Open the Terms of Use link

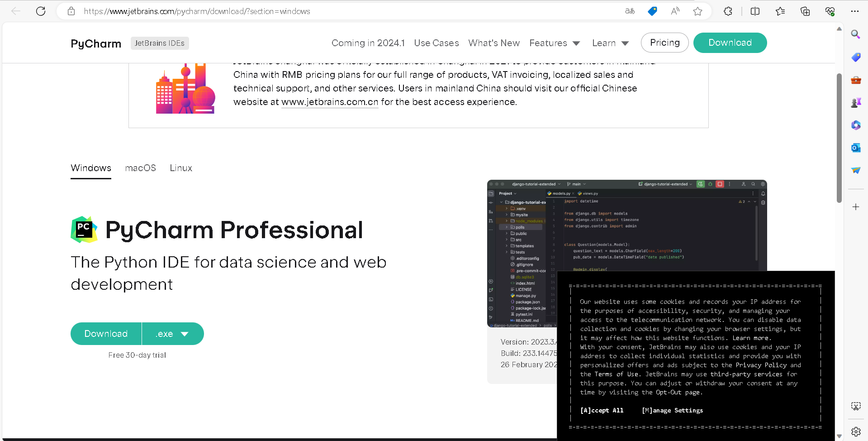[x=617, y=374]
